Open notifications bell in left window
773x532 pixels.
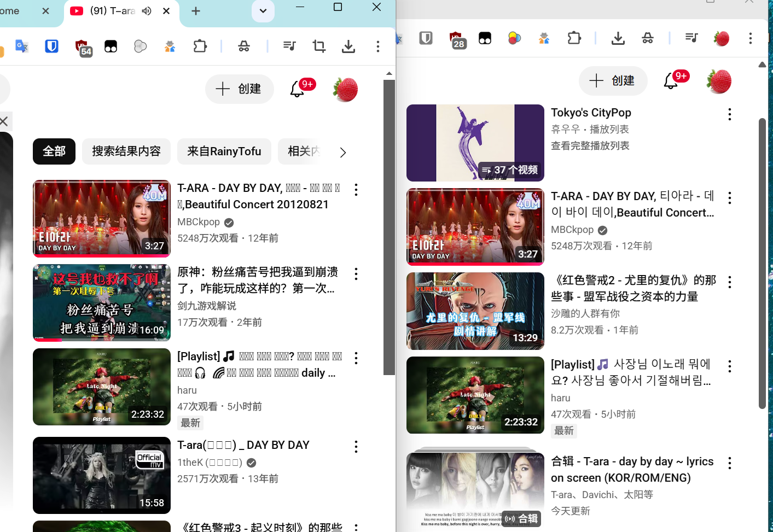(297, 89)
